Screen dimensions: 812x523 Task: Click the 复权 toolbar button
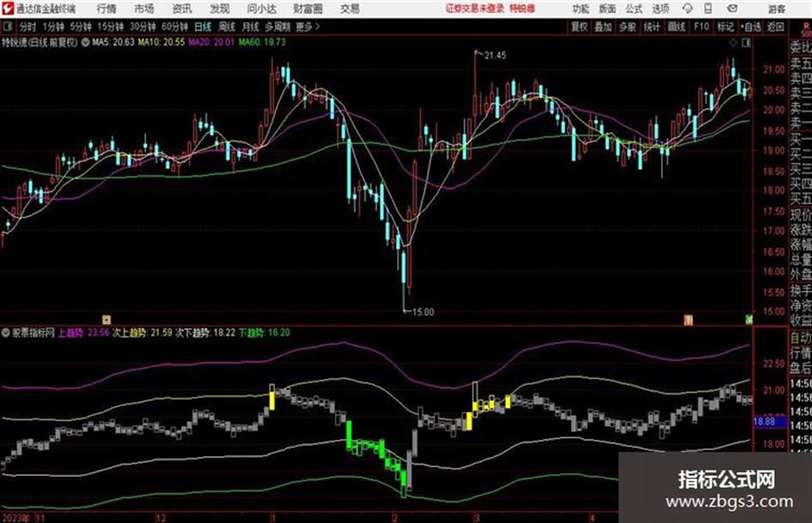[x=579, y=27]
